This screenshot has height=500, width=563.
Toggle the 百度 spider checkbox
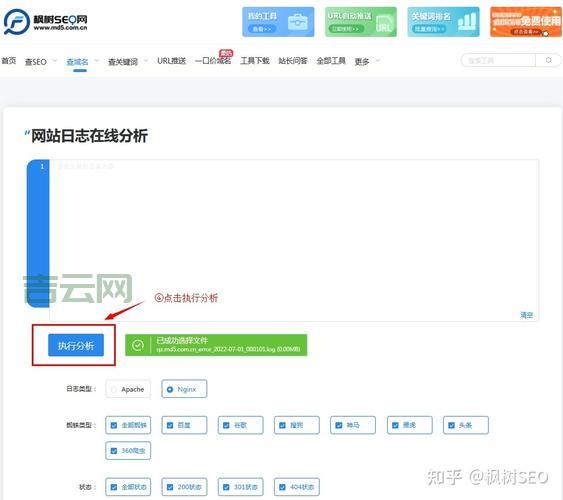click(x=184, y=425)
